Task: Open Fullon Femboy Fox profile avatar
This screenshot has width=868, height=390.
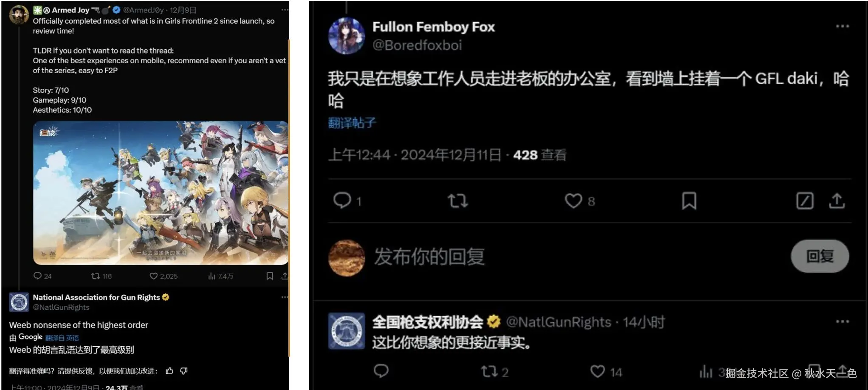Action: 347,36
